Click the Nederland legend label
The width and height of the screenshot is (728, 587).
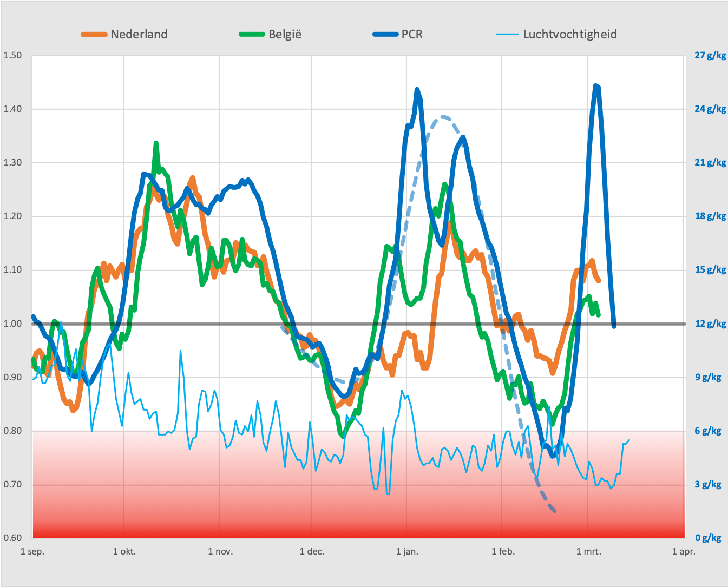coord(139,34)
